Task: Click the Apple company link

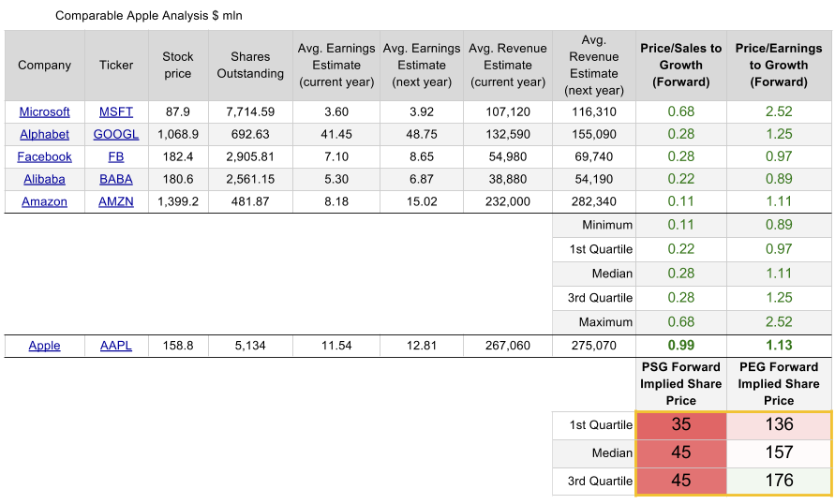Action: point(44,346)
